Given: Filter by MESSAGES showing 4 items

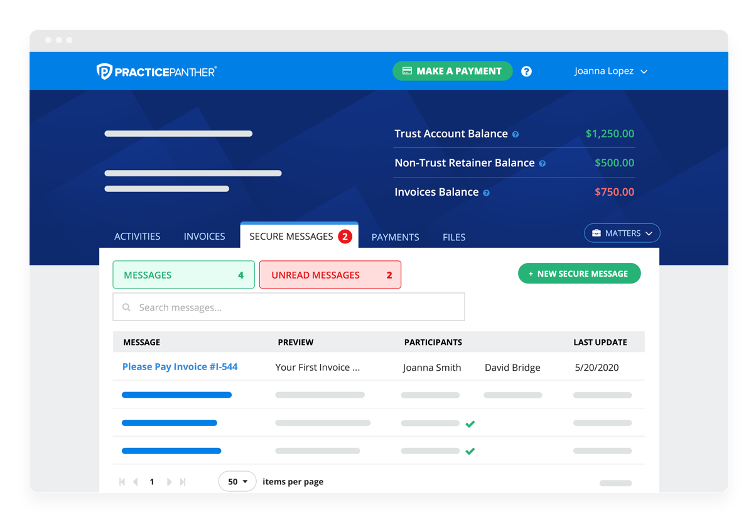Looking at the screenshot, I should [183, 275].
